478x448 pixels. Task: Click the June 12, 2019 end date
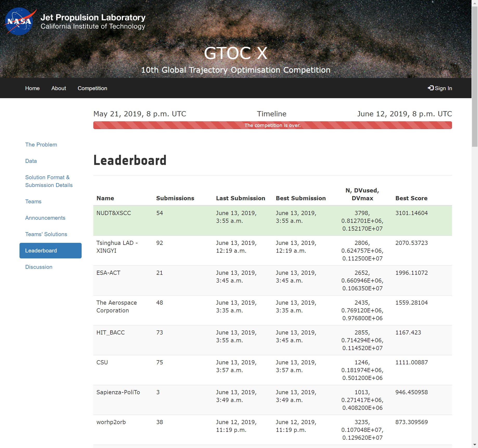coord(404,114)
